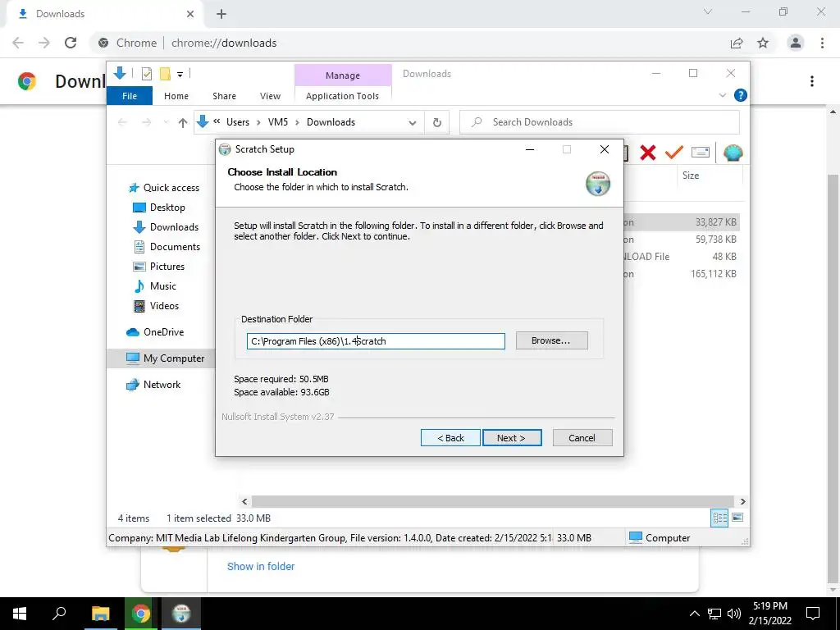Click the Explorer up-one-level arrow
The height and width of the screenshot is (630, 840).
tap(183, 123)
